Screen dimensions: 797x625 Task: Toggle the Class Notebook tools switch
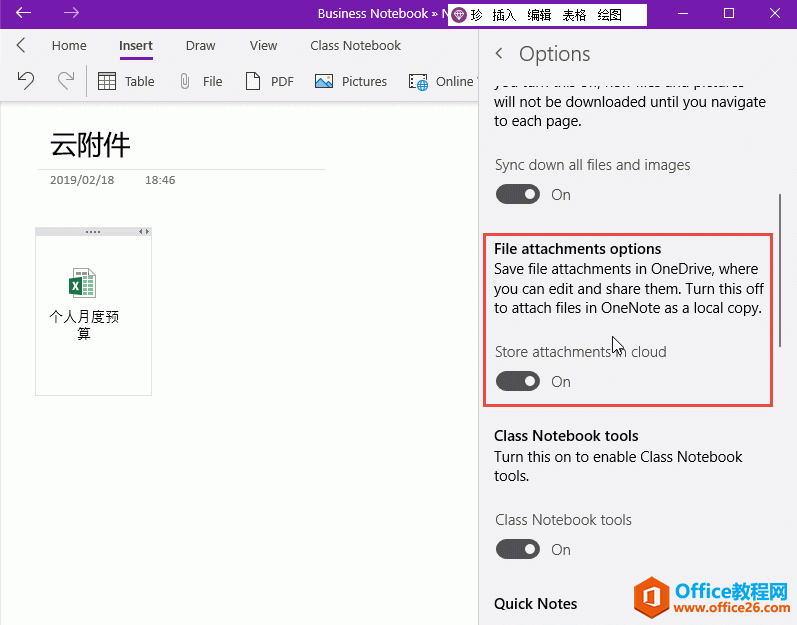point(517,549)
